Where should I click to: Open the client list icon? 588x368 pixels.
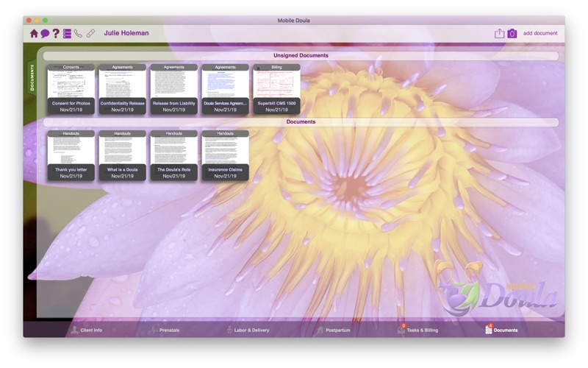click(67, 33)
